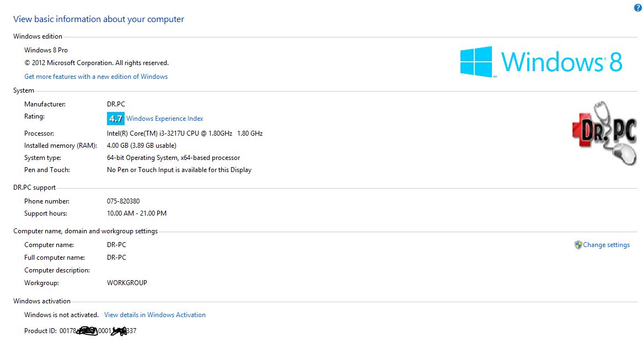Click the Windows activation section heading
This screenshot has height=364, width=643.
[x=42, y=301]
